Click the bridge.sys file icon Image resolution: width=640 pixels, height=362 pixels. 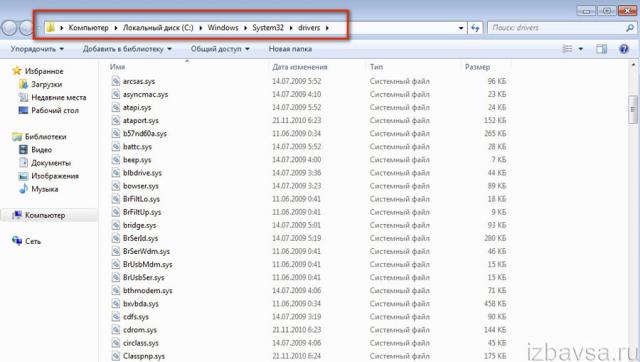pos(116,225)
